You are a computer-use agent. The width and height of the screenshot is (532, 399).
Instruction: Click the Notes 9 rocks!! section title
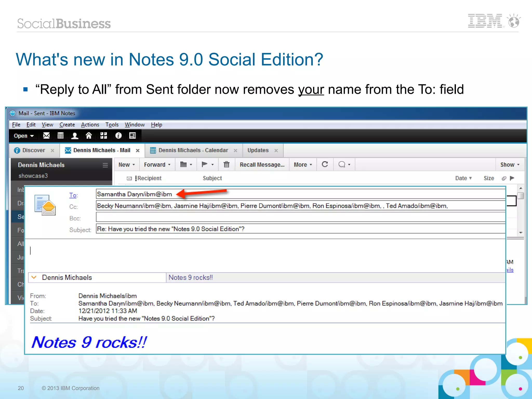coord(191,277)
